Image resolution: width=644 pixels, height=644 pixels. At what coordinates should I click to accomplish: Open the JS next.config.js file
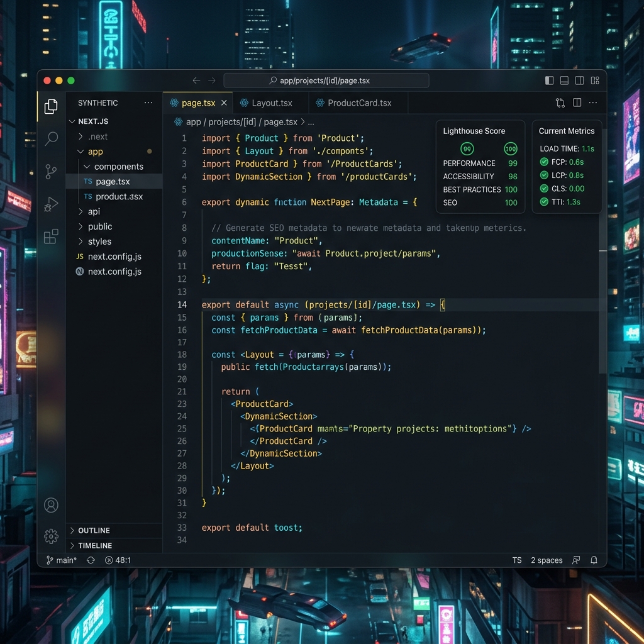pyautogui.click(x=114, y=257)
